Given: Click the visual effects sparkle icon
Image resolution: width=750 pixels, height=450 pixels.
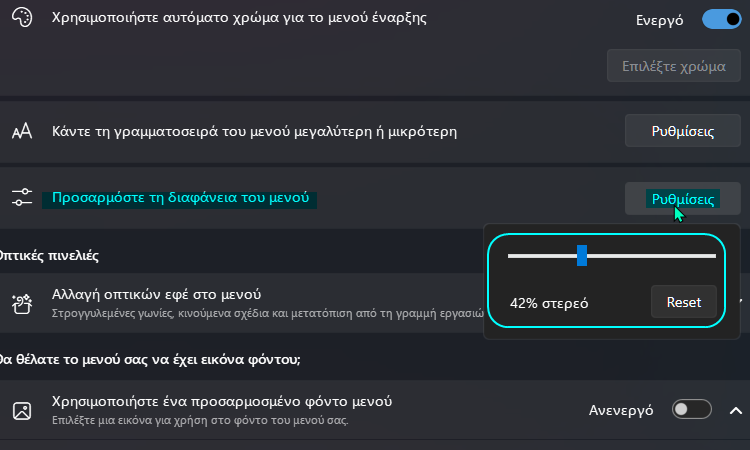Looking at the screenshot, I should tap(22, 304).
